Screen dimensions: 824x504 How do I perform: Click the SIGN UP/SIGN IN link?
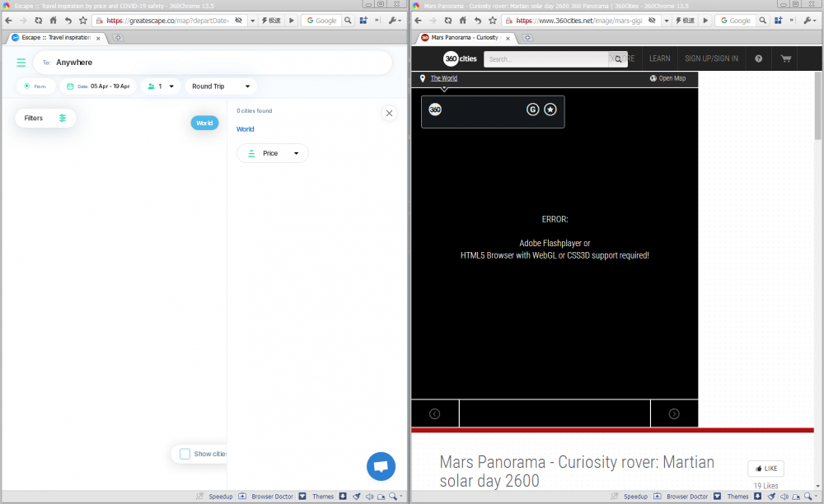point(711,58)
